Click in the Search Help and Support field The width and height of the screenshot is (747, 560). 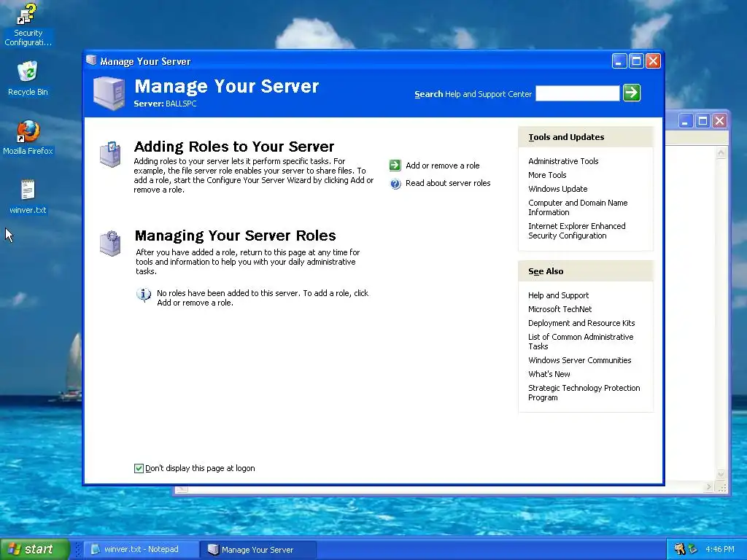pyautogui.click(x=578, y=93)
